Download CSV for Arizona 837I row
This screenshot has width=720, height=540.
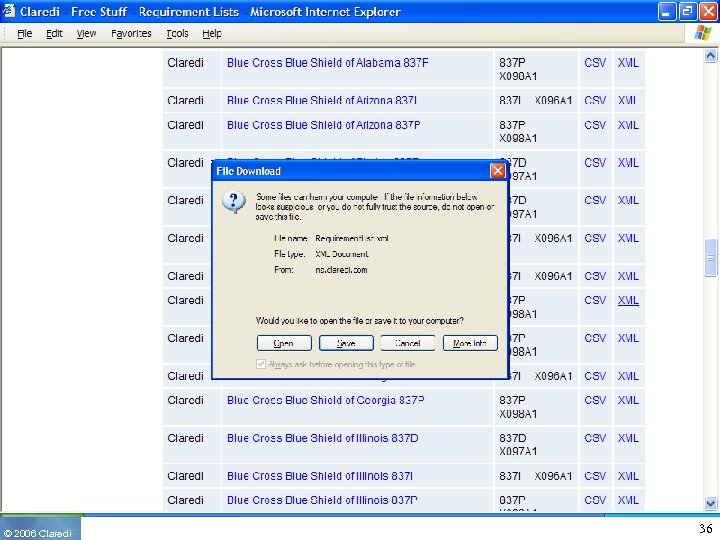coord(595,100)
